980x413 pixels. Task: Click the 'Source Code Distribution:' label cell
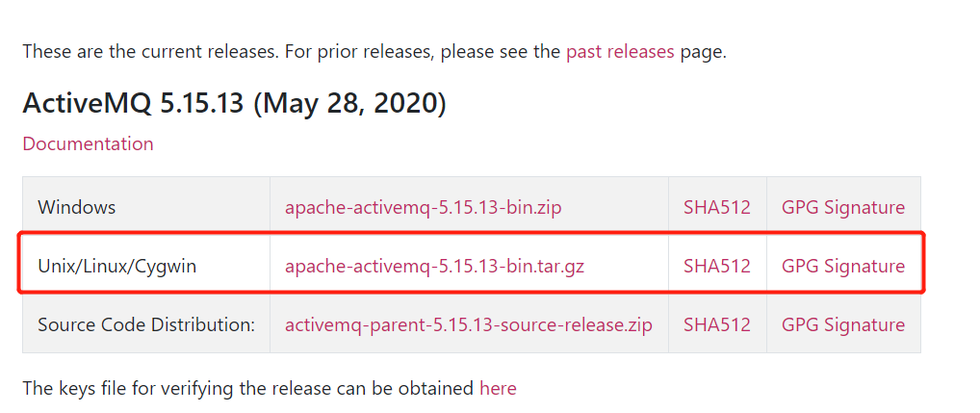[x=146, y=324]
